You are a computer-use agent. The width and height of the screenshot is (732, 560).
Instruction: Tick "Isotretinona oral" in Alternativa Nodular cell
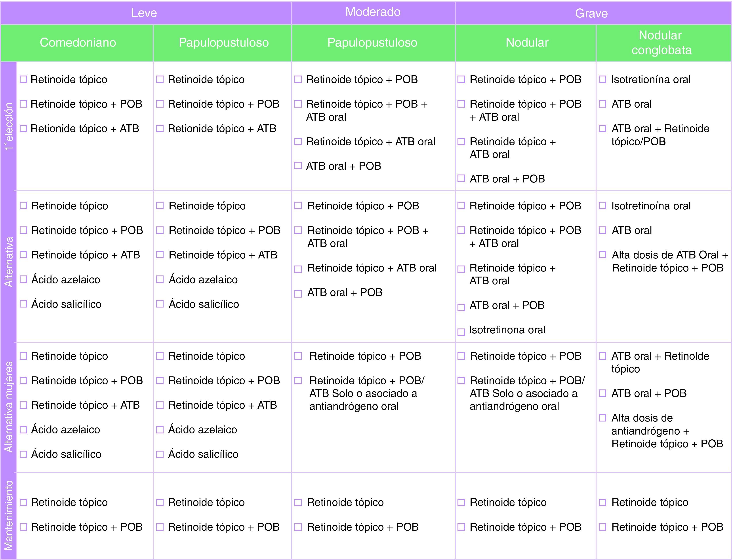pos(461,332)
